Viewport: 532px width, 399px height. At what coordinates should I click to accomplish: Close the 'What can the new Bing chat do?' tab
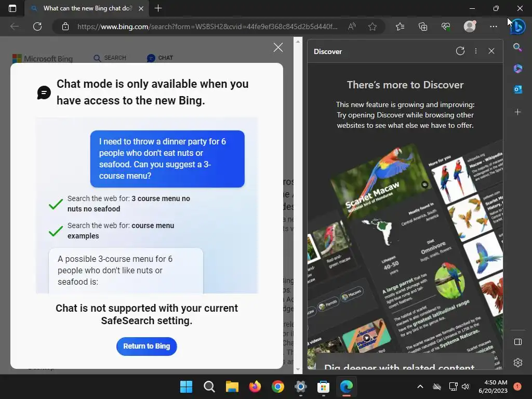pos(141,8)
